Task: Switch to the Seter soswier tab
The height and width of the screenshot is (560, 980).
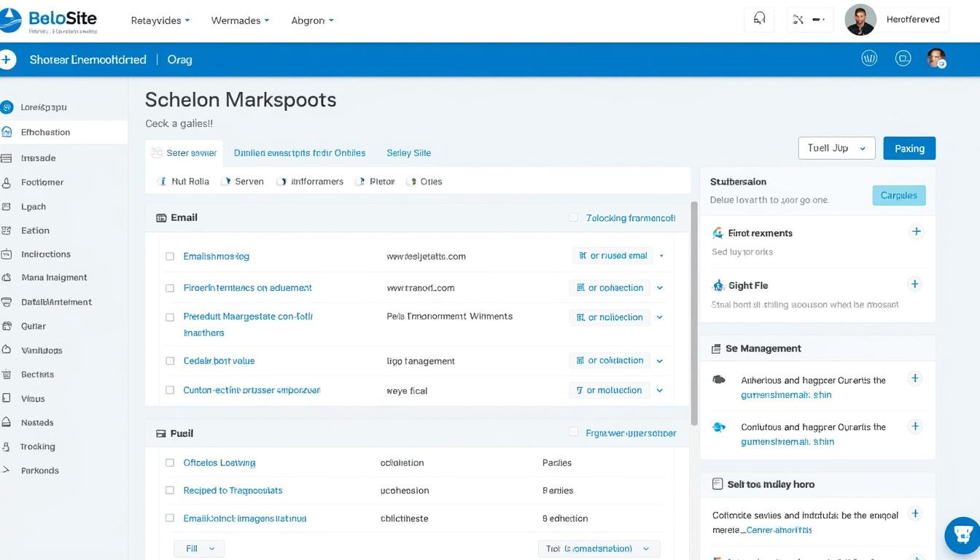Action: click(184, 153)
